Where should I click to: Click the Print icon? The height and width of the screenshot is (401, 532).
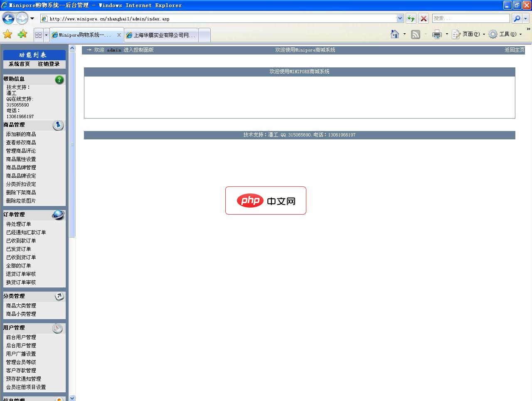coord(436,35)
